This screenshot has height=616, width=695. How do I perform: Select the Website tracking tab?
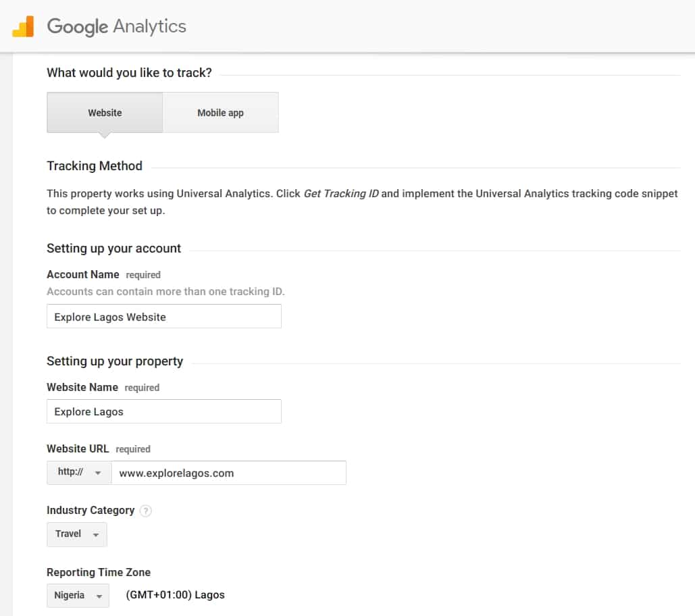pyautogui.click(x=105, y=113)
